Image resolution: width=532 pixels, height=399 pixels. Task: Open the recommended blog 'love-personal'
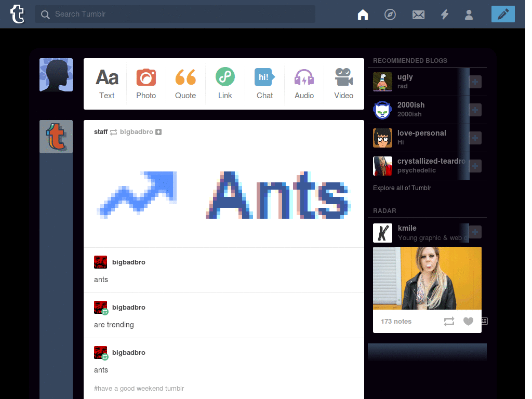tap(422, 133)
